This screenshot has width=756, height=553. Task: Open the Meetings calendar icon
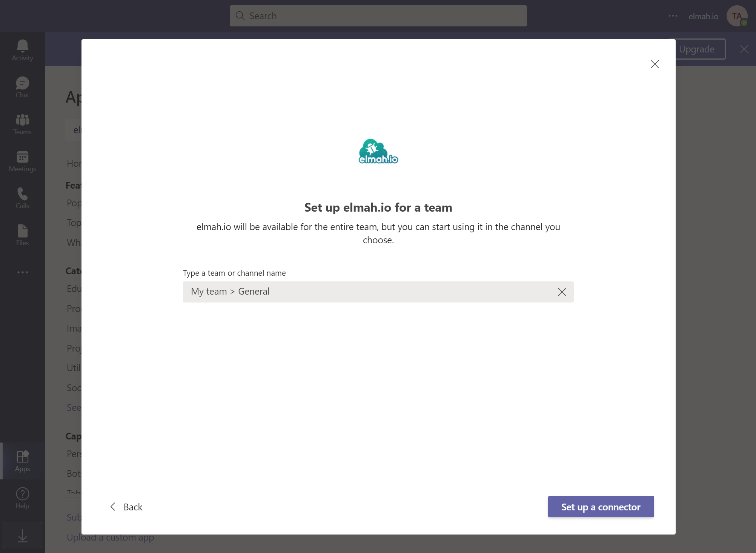point(22,161)
